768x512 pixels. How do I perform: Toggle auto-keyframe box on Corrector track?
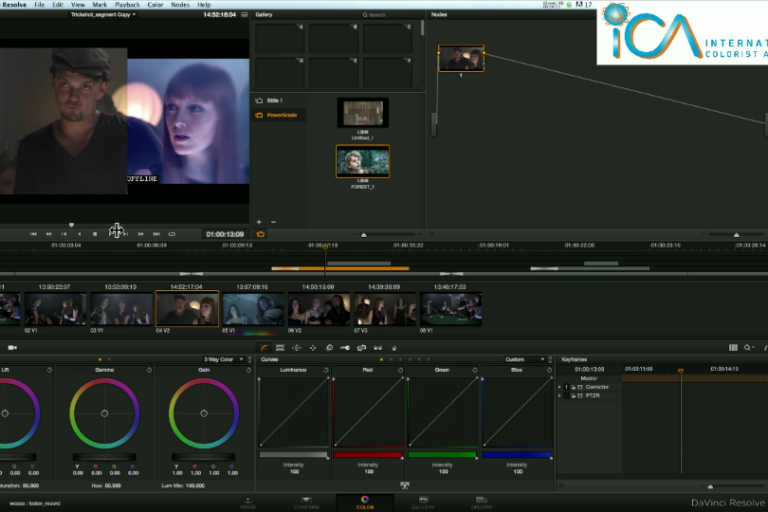pyautogui.click(x=580, y=387)
